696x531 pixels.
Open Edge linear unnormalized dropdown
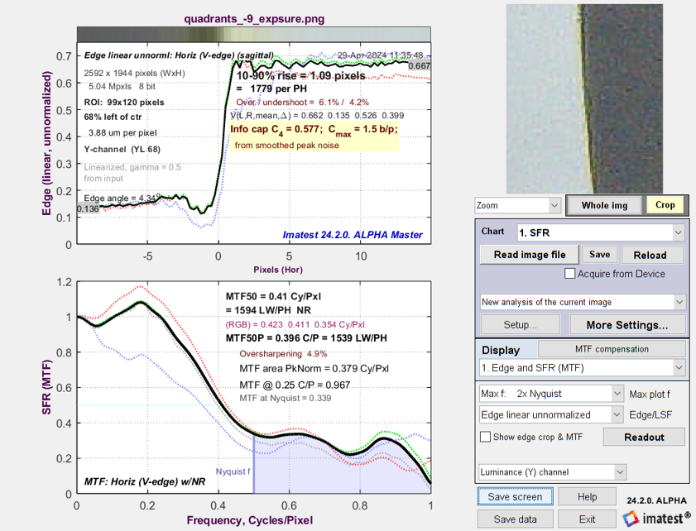click(551, 414)
